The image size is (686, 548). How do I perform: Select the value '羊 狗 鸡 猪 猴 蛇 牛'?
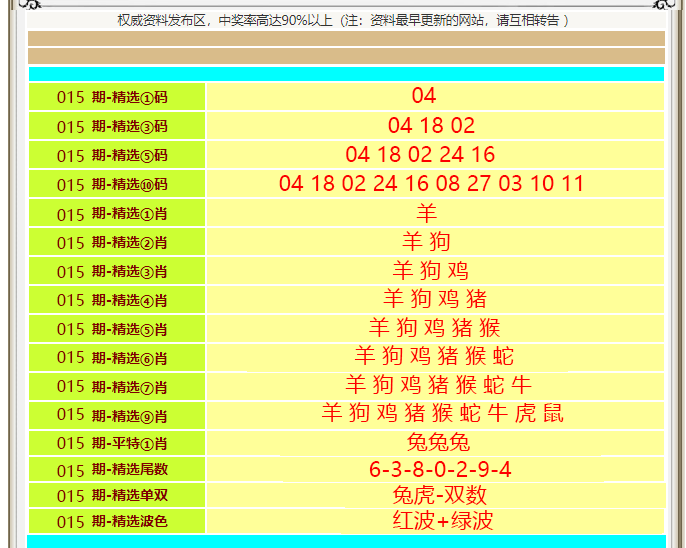[439, 385]
